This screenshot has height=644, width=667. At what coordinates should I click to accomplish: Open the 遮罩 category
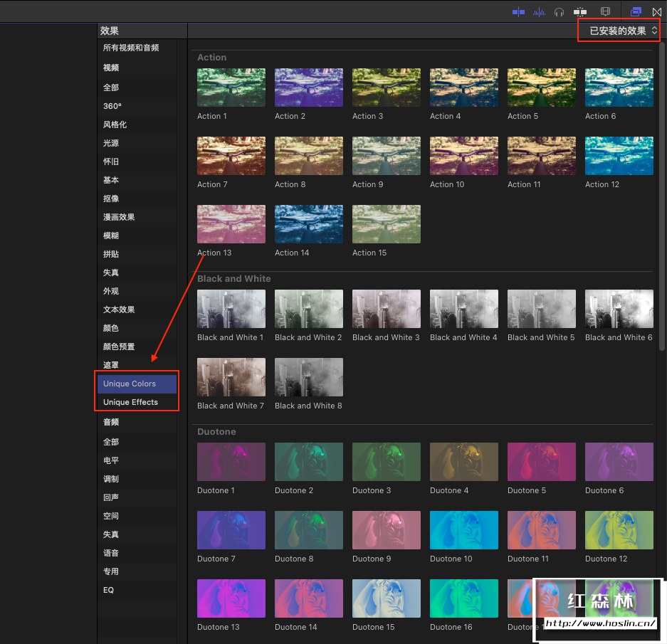click(x=137, y=365)
